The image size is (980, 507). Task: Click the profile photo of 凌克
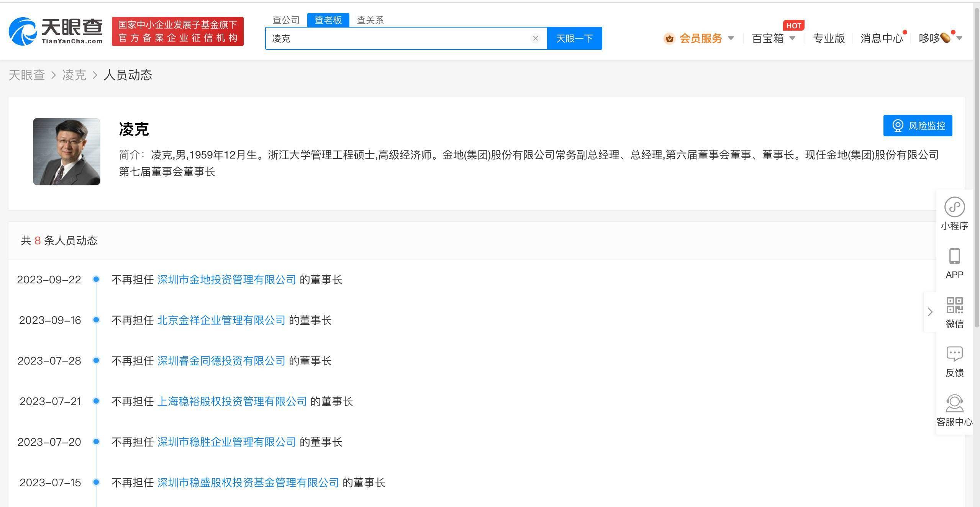click(x=67, y=152)
